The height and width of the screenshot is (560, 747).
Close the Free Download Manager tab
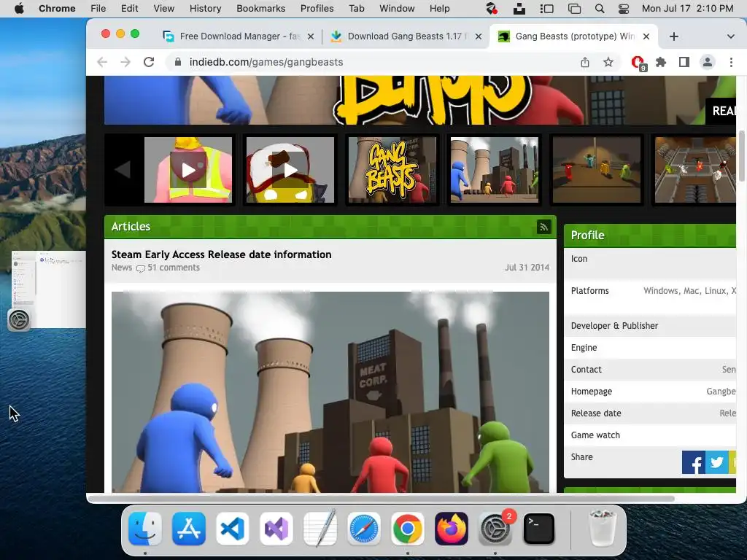pyautogui.click(x=311, y=36)
